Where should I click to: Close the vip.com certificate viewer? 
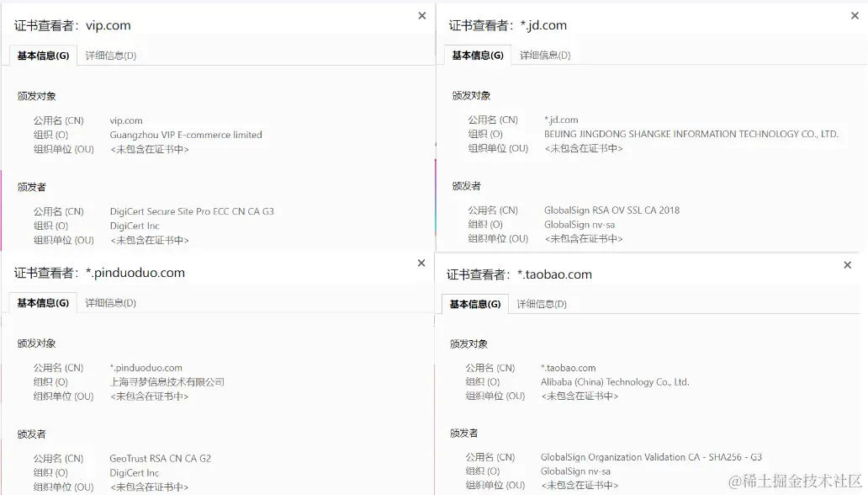click(422, 15)
